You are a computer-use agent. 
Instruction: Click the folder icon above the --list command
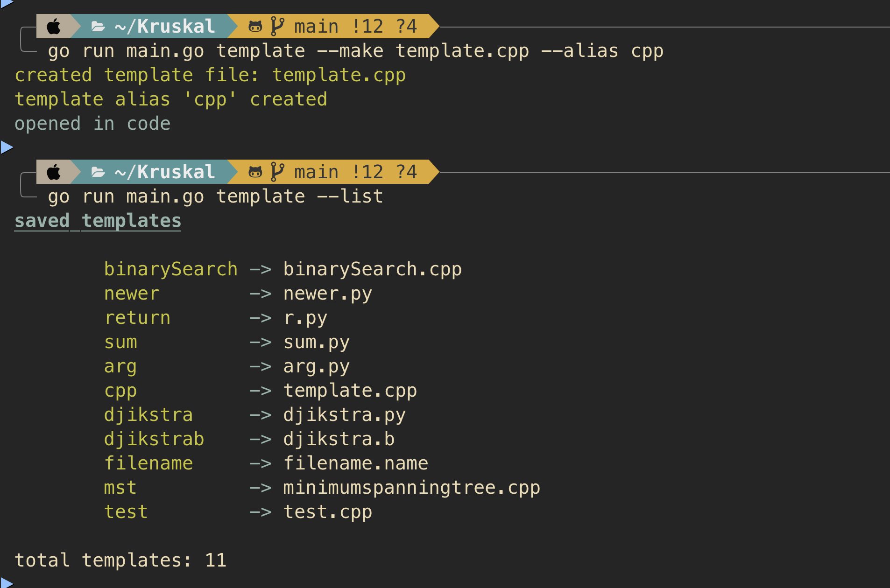(x=98, y=172)
